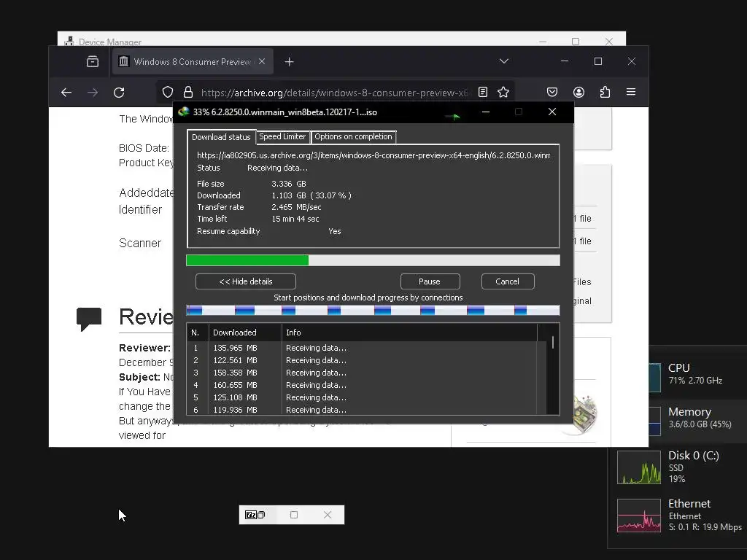
Task: Close the Windows 8 Consumer Preview tab
Action: click(x=262, y=61)
